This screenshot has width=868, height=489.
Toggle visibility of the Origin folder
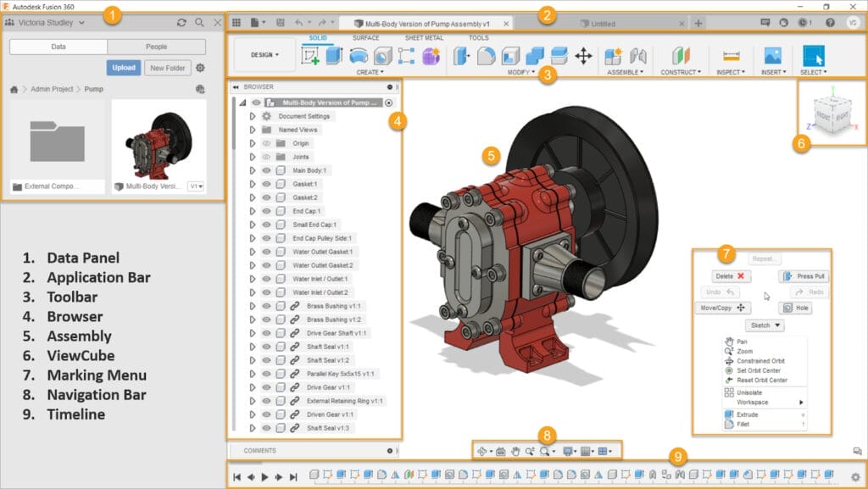click(266, 143)
